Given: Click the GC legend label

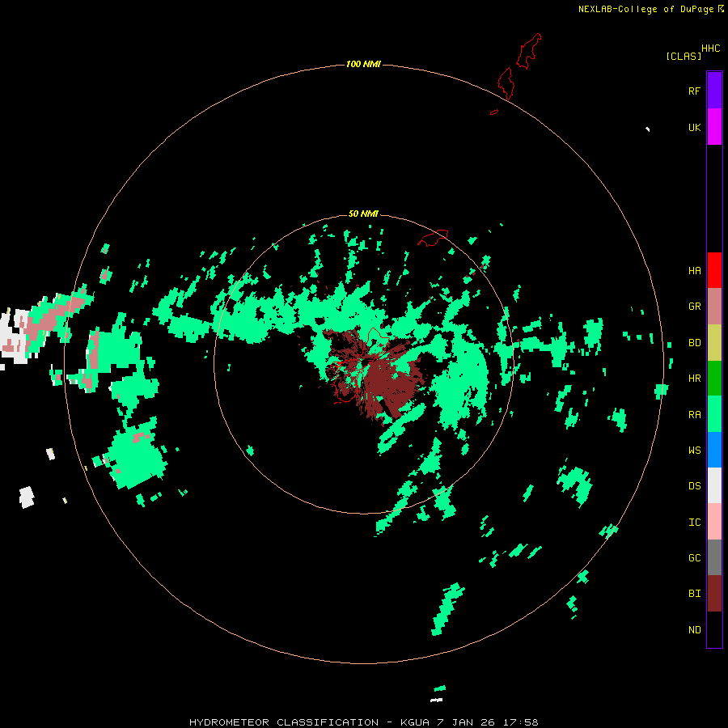Looking at the screenshot, I should 694,558.
